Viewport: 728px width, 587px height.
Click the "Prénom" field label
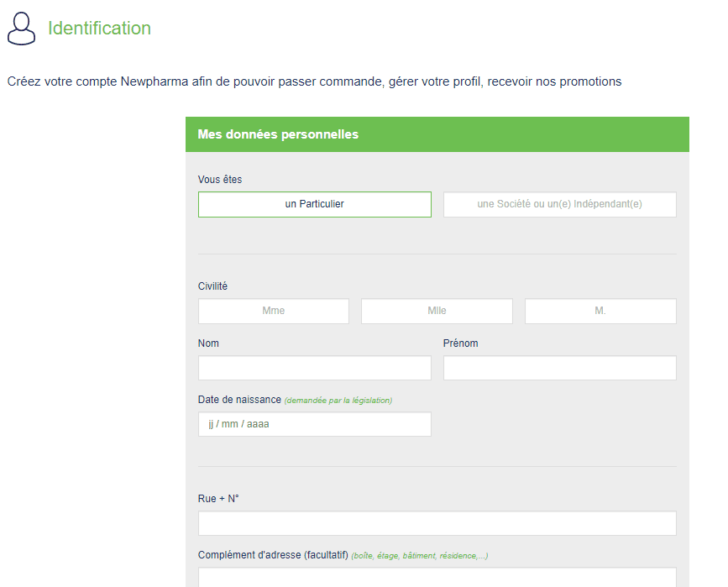[x=460, y=343]
